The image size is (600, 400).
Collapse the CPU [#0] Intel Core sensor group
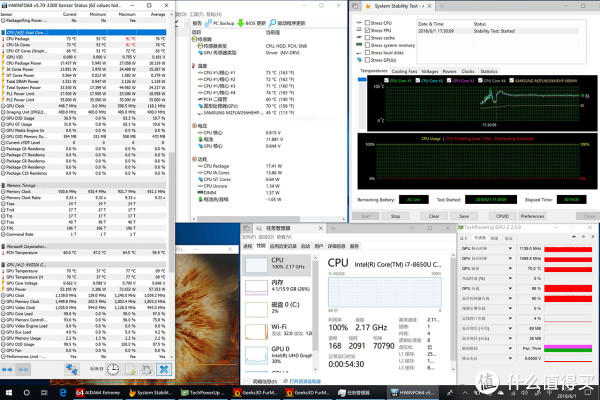coord(5,32)
